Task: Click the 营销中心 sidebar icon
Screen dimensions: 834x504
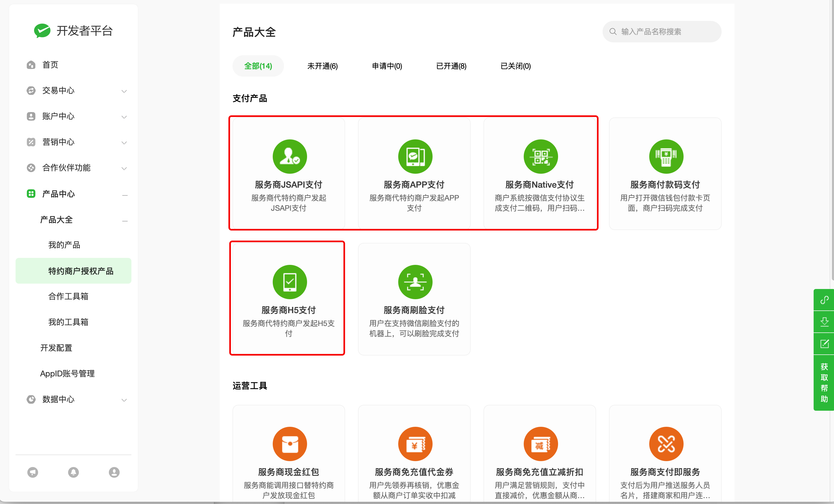Action: point(31,142)
